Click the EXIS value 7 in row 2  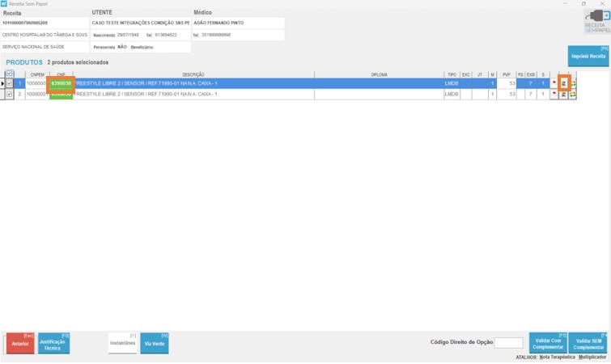pos(531,94)
